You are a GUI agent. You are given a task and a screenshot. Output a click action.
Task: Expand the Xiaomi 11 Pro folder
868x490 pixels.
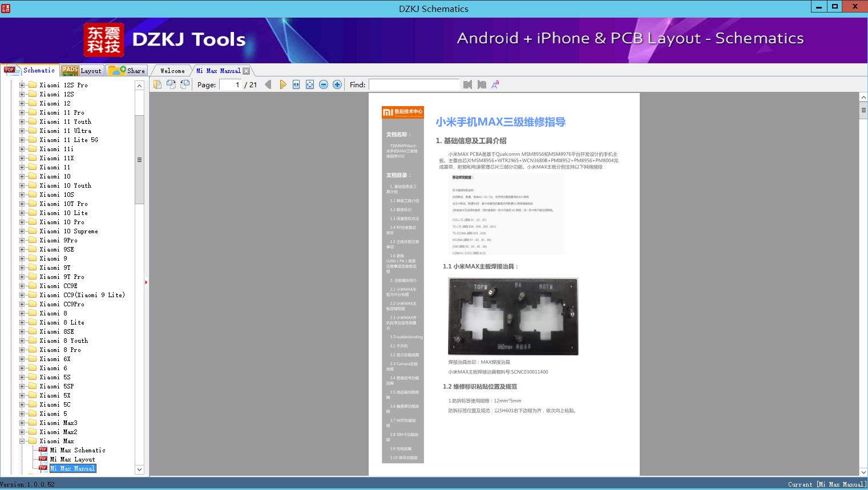pyautogui.click(x=22, y=112)
